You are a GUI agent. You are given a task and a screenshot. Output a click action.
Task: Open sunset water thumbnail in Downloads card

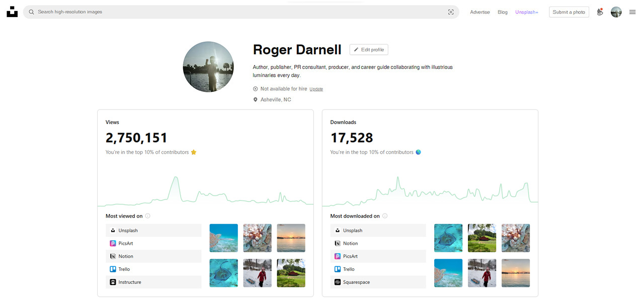pyautogui.click(x=516, y=273)
